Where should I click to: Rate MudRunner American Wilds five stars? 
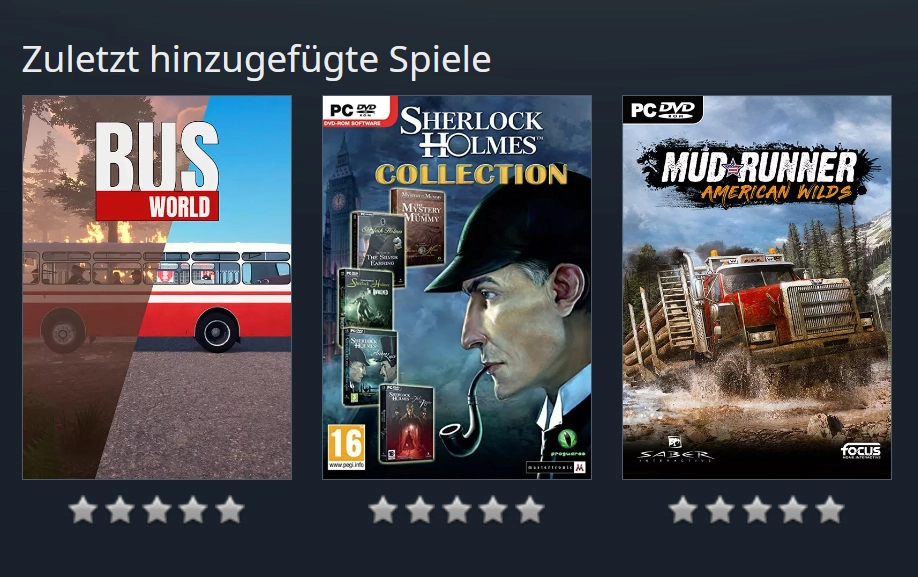830,510
